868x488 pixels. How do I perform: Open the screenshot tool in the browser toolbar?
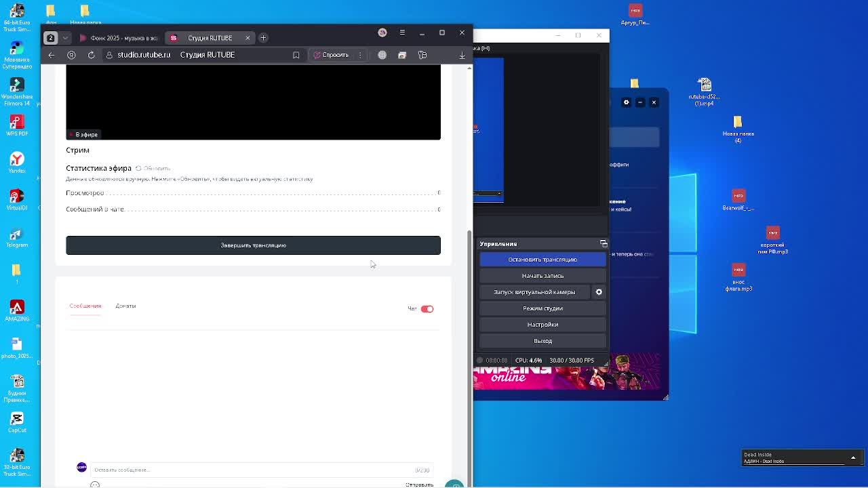click(402, 55)
